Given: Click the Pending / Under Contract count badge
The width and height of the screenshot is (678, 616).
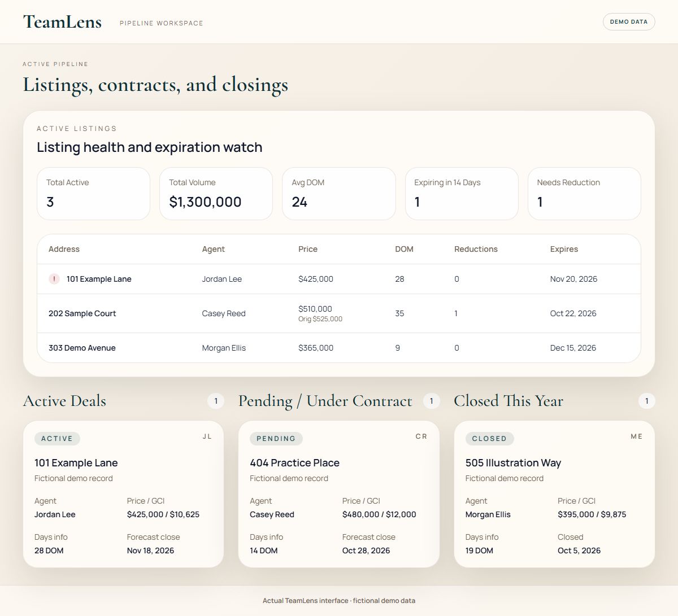Looking at the screenshot, I should [431, 401].
